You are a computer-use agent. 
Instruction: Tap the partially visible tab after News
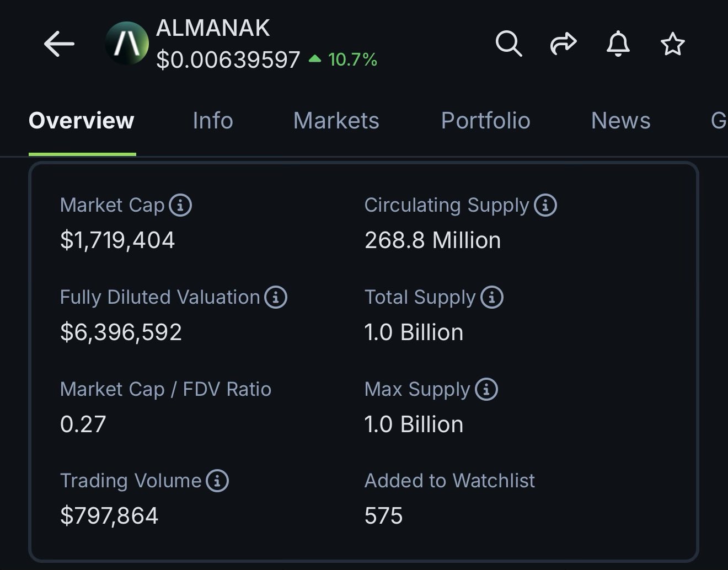point(718,121)
